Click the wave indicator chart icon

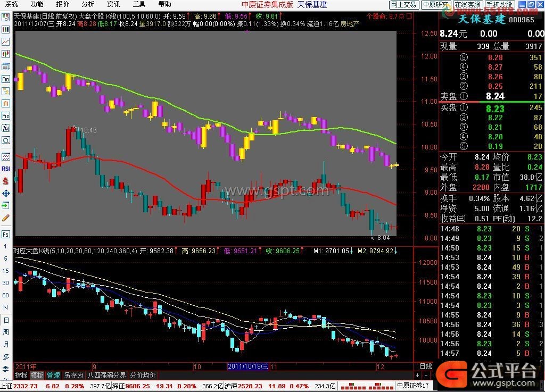[x=5, y=156]
